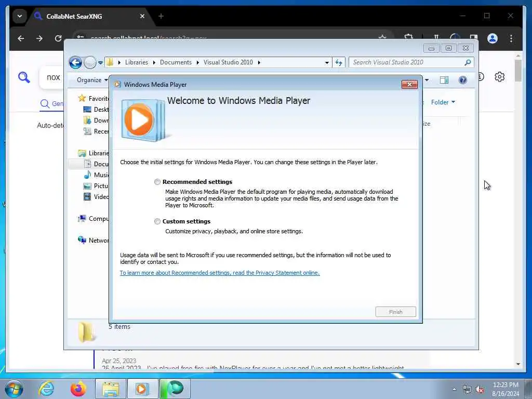Image resolution: width=532 pixels, height=399 pixels.
Task: Open SearXNG preferences gear icon
Action: point(499,77)
